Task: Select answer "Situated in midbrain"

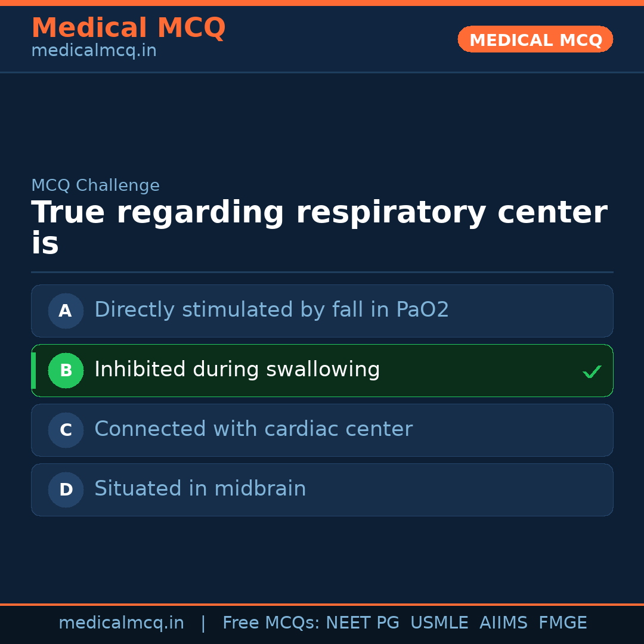Action: (x=200, y=489)
